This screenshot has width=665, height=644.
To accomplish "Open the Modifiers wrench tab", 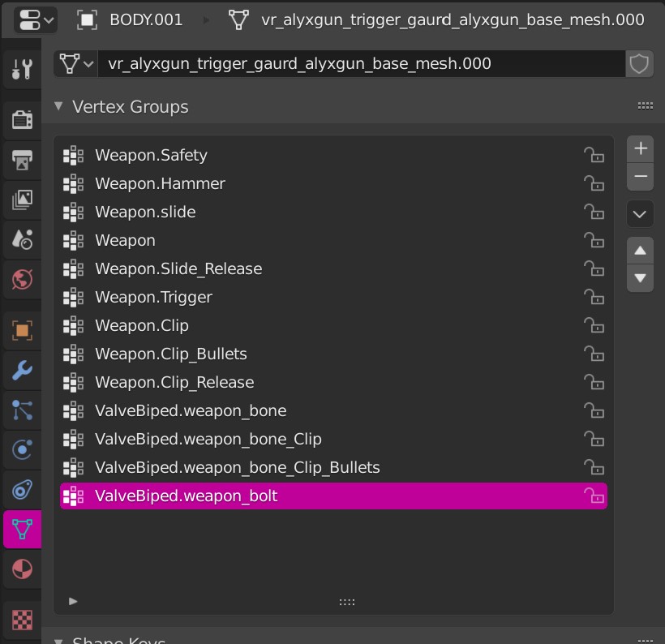I will click(22, 371).
